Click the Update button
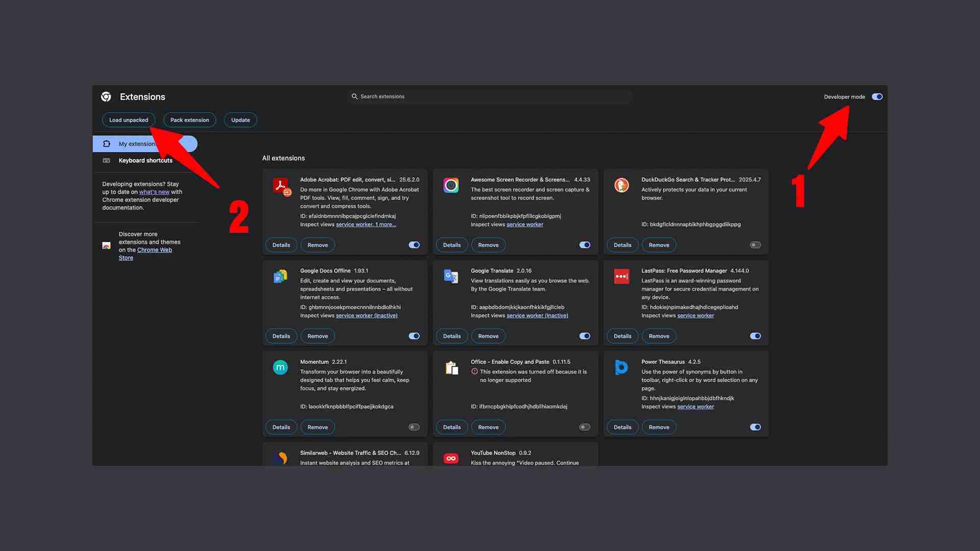The height and width of the screenshot is (551, 980). (240, 120)
